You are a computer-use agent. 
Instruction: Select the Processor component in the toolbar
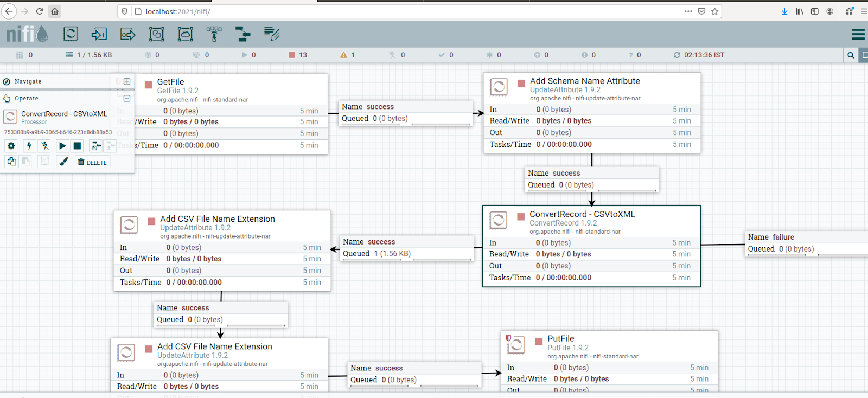pyautogui.click(x=71, y=34)
